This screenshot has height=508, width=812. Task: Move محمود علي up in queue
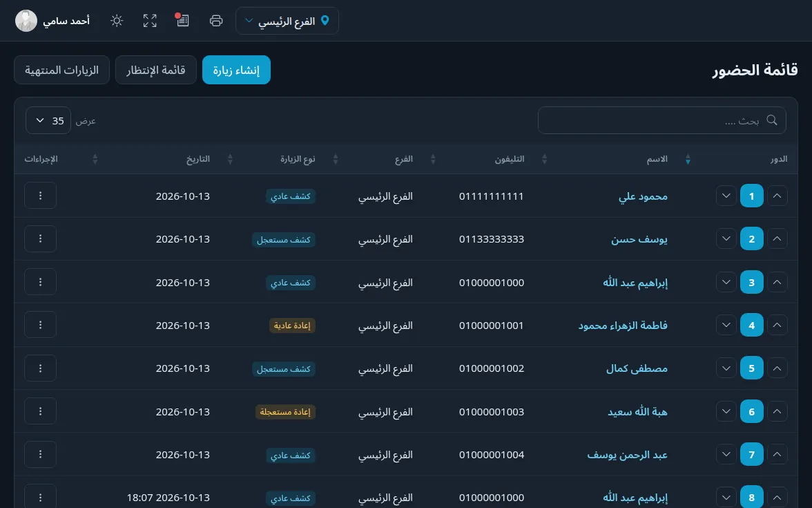(777, 196)
